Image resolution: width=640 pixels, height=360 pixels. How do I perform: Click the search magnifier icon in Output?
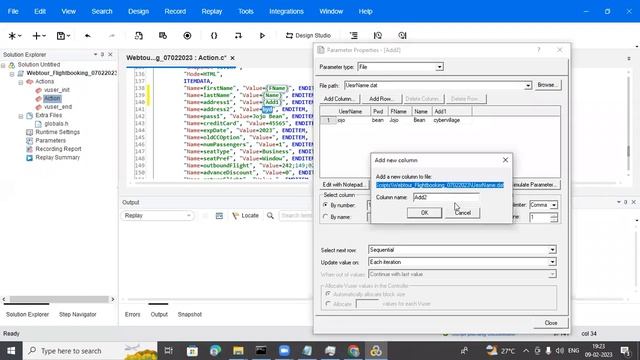270,216
